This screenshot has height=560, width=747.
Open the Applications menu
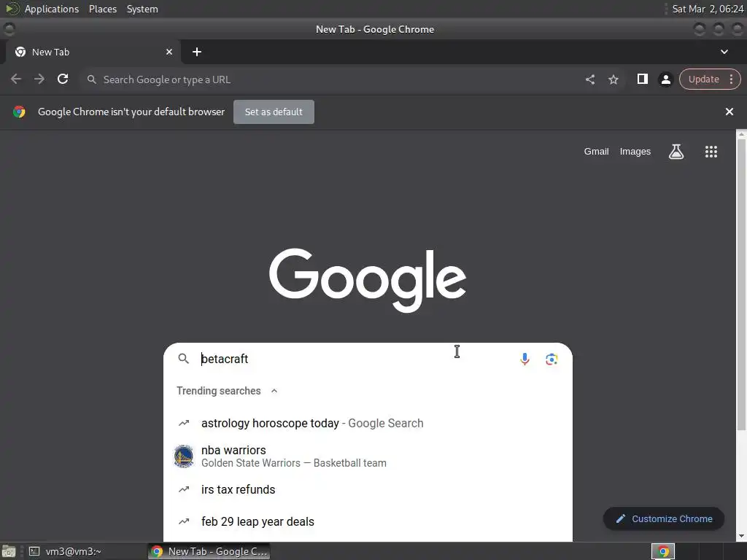(52, 9)
